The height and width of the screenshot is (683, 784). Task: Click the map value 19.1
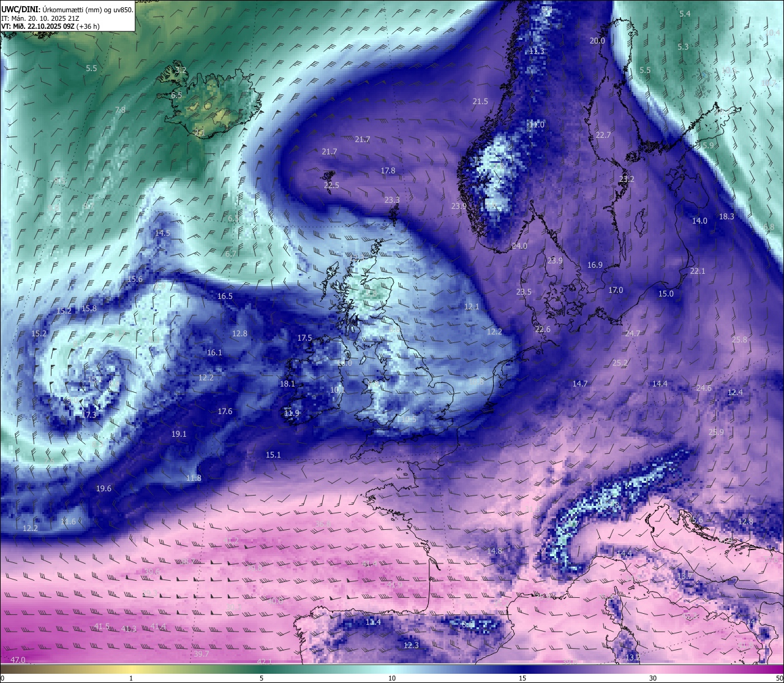179,434
